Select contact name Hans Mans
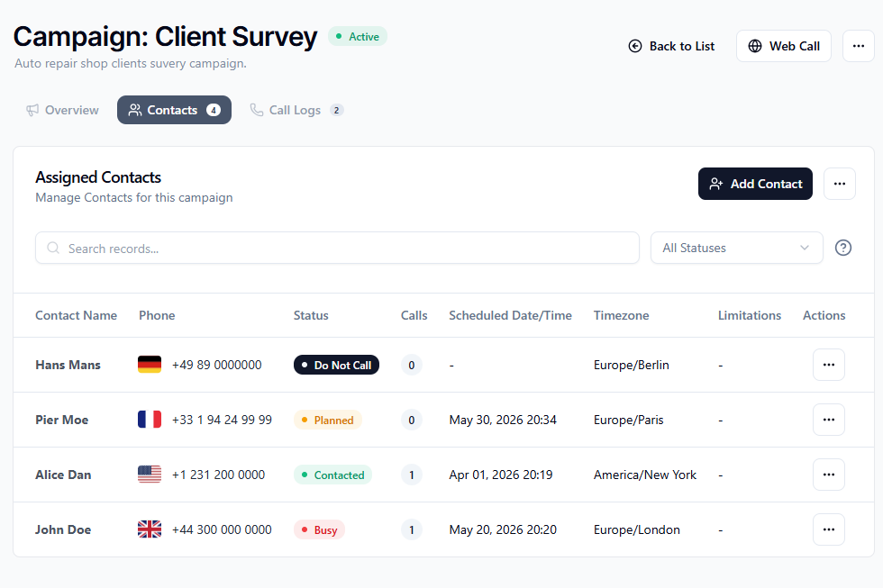 [x=68, y=366]
